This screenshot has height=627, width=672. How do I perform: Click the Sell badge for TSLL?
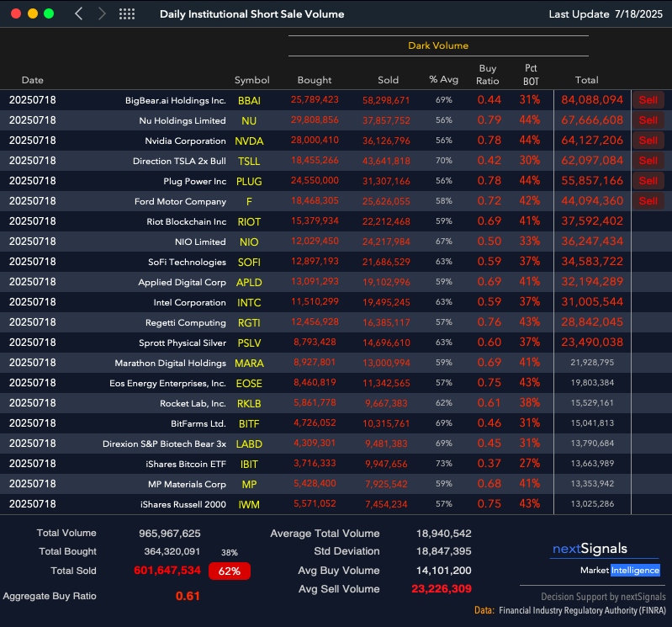click(648, 161)
